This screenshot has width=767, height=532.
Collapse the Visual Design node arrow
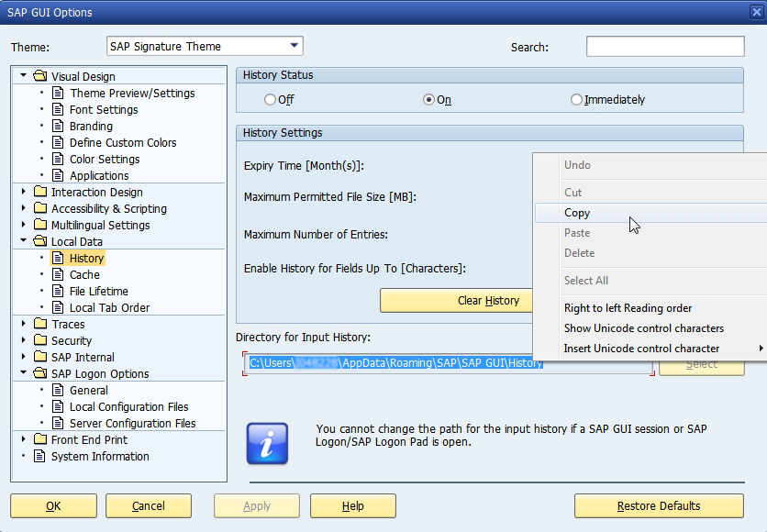pyautogui.click(x=23, y=76)
